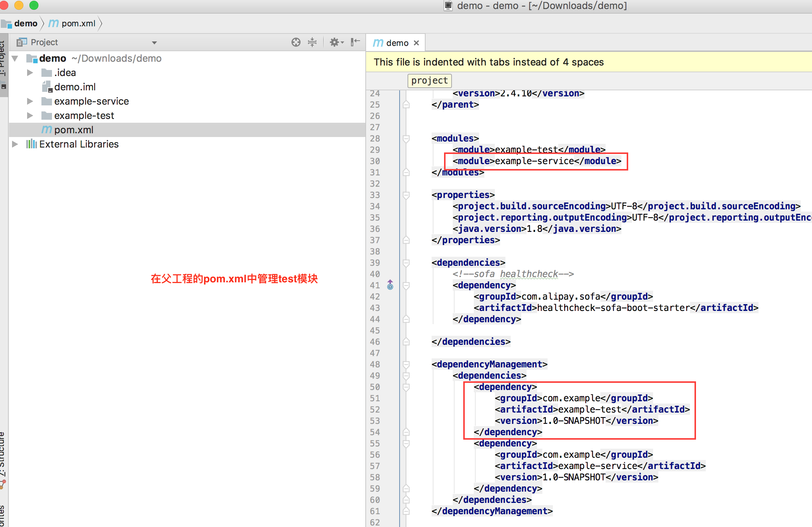Toggle fold marker at dependencyManagement line 48
812x527 pixels.
click(x=406, y=364)
